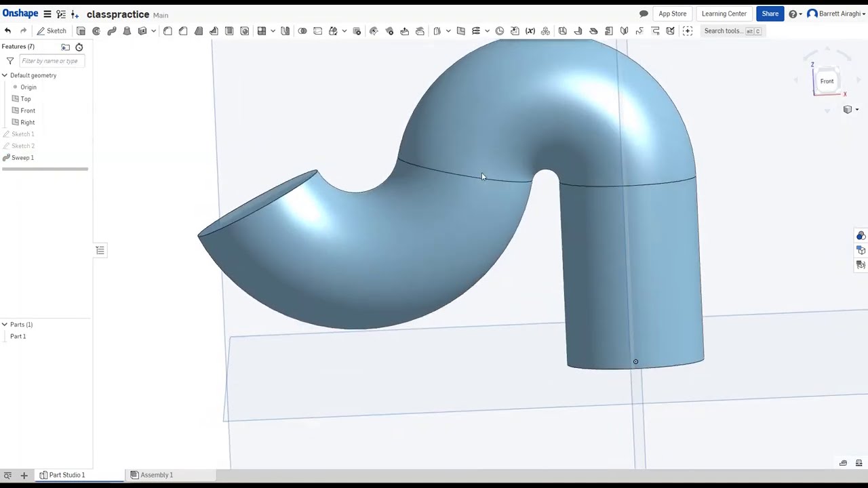Click the Redo arrow
Screen dimensions: 868x488
coord(23,31)
